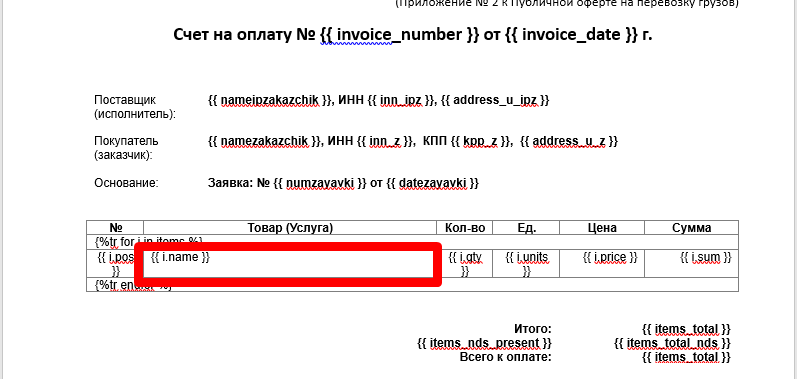Click the Поставщик (исполнитель) label
This screenshot has width=797, height=379.
tap(135, 107)
